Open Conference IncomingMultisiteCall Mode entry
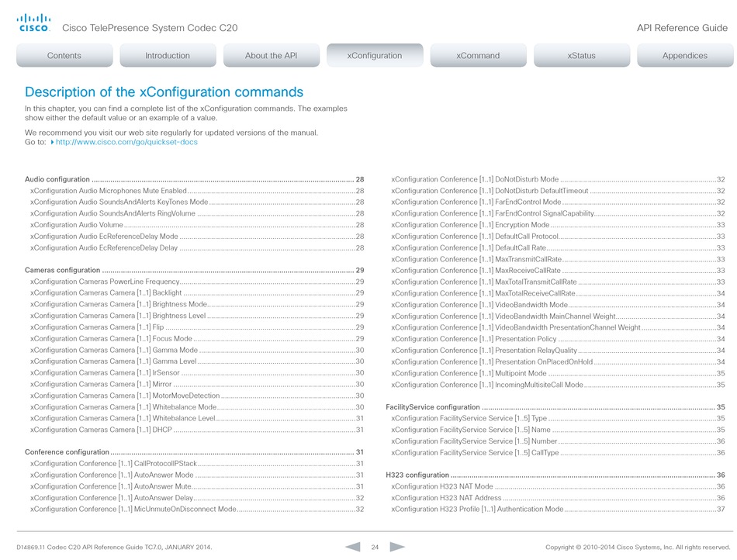The width and height of the screenshot is (737, 560). pos(558,384)
